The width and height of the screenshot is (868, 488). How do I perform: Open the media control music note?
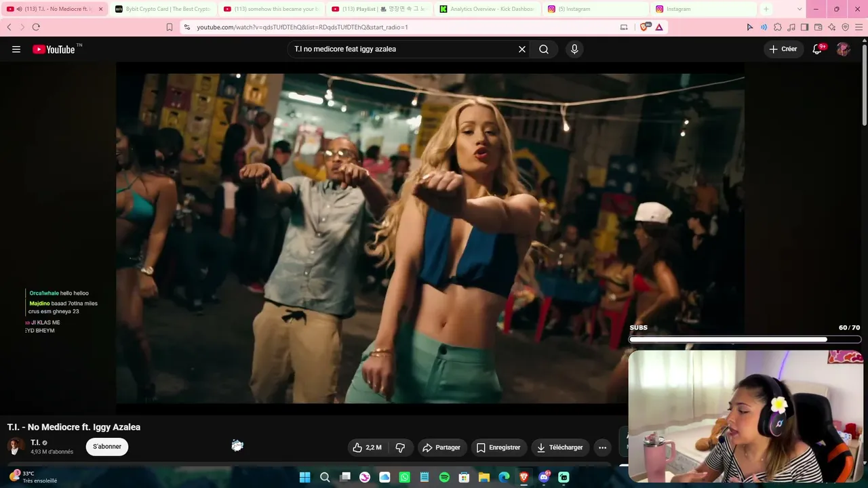pyautogui.click(x=791, y=27)
